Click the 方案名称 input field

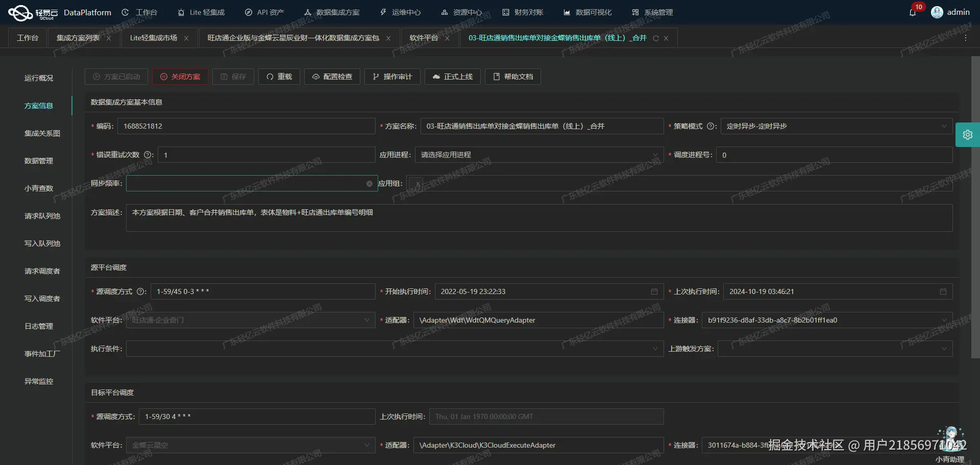[542, 126]
